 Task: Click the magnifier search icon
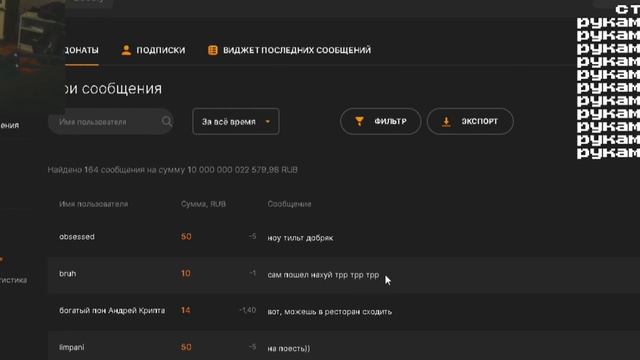(167, 121)
